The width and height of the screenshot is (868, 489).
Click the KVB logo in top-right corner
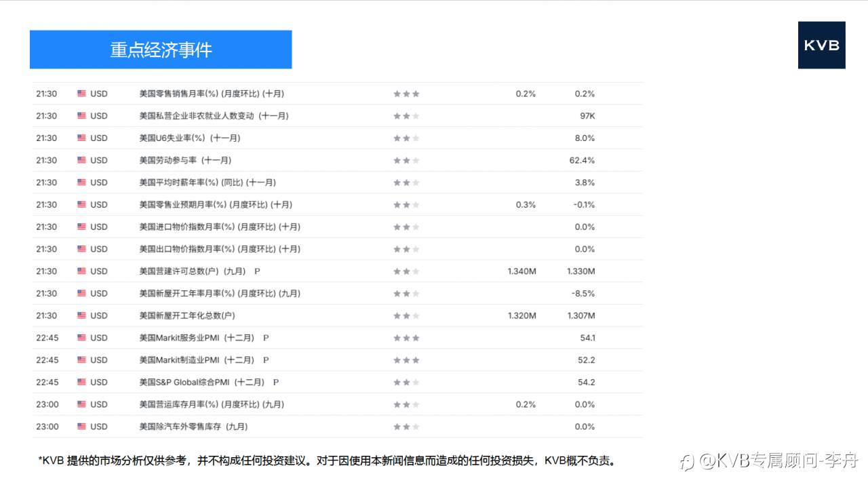pos(821,45)
